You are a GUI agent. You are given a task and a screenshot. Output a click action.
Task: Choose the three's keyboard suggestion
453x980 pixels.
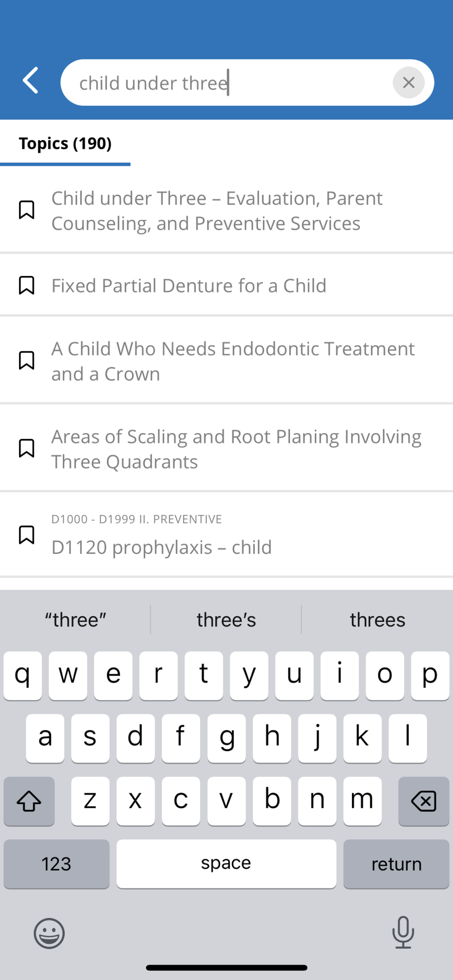226,620
